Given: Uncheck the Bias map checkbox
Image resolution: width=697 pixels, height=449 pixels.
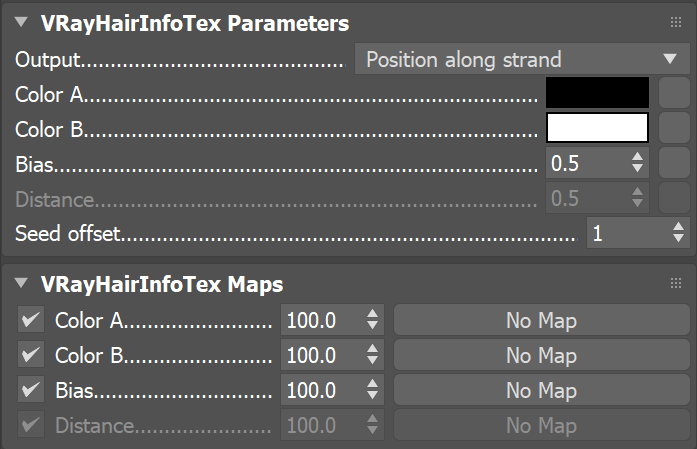Looking at the screenshot, I should tap(31, 389).
